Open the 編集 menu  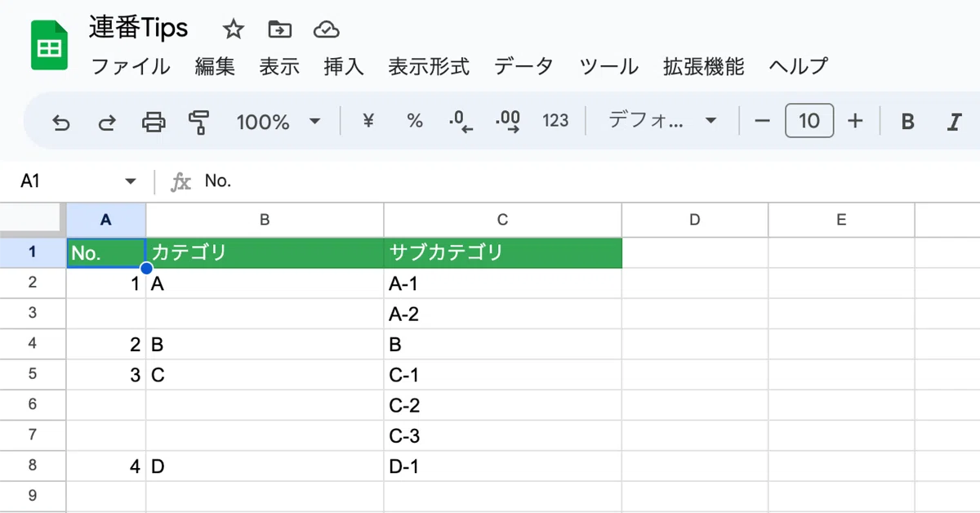(x=215, y=66)
